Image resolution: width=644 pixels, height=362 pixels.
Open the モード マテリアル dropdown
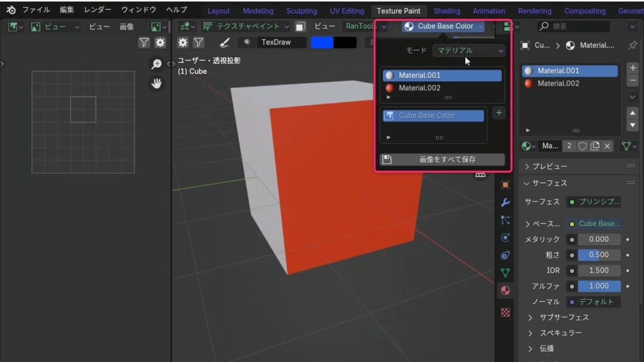pos(469,50)
